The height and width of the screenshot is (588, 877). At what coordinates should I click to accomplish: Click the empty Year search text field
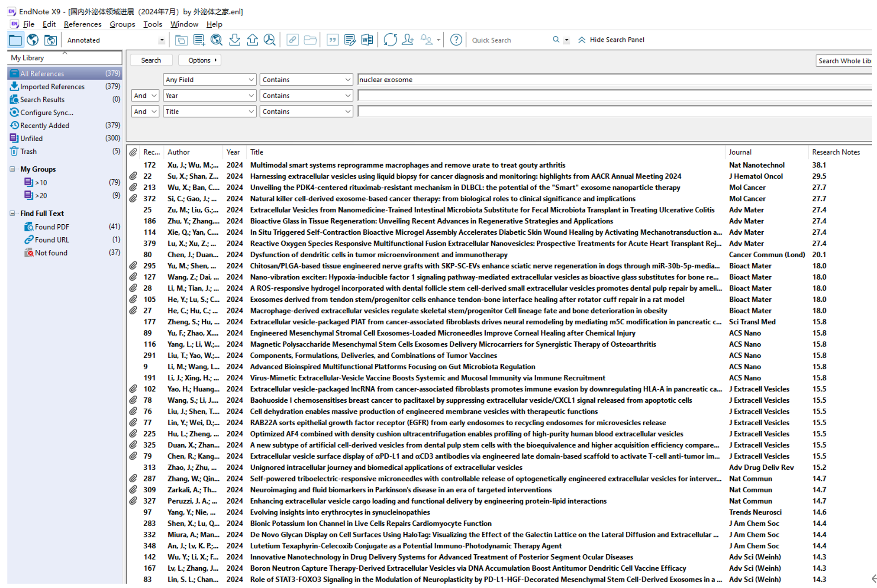[614, 96]
